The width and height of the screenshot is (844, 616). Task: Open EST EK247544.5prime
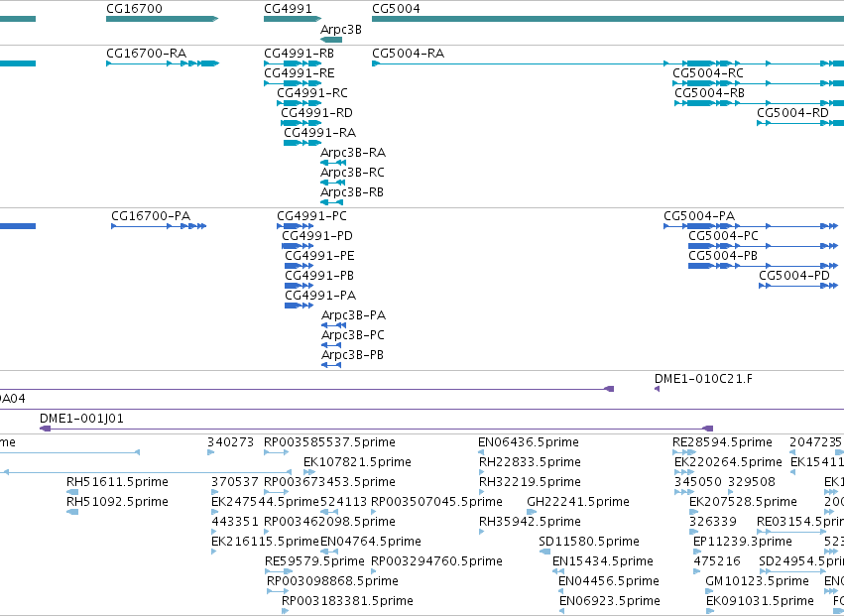coord(266,502)
